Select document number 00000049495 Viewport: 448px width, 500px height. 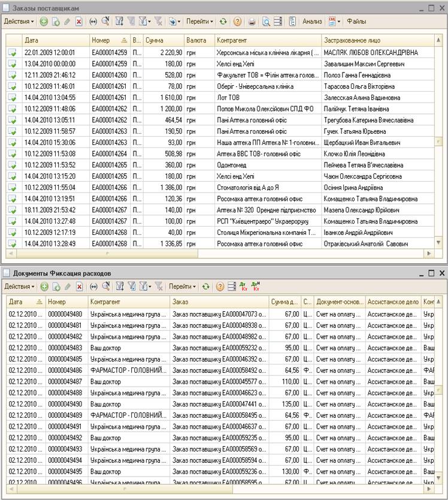(67, 472)
